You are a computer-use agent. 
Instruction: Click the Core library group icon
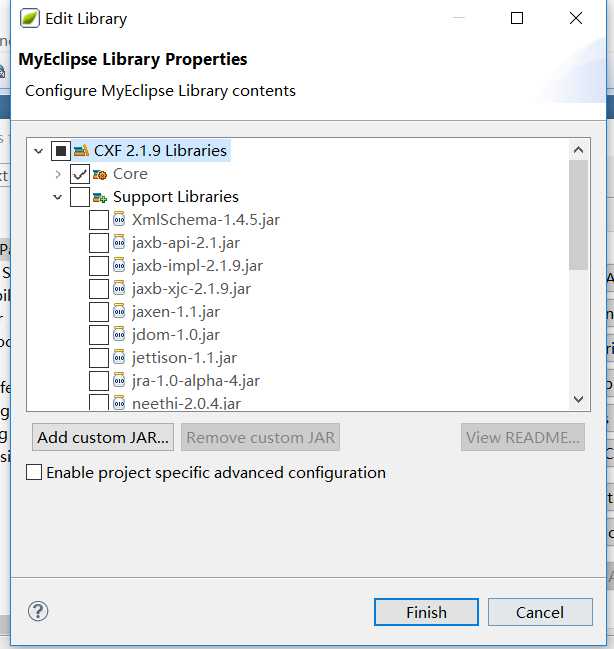tap(100, 174)
